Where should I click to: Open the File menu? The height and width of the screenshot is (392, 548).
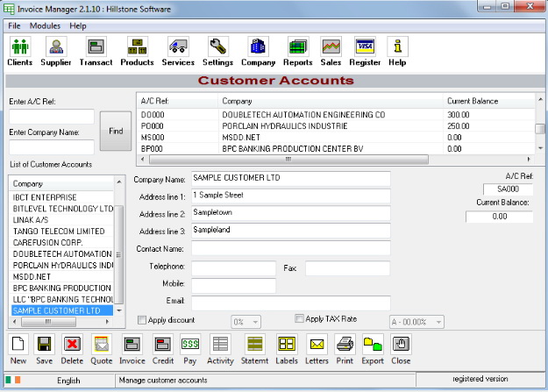(15, 25)
